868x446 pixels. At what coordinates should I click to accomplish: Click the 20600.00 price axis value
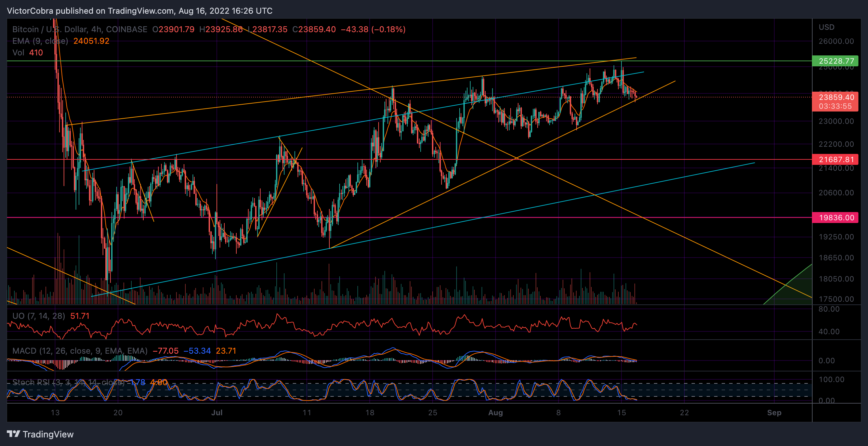pyautogui.click(x=836, y=193)
